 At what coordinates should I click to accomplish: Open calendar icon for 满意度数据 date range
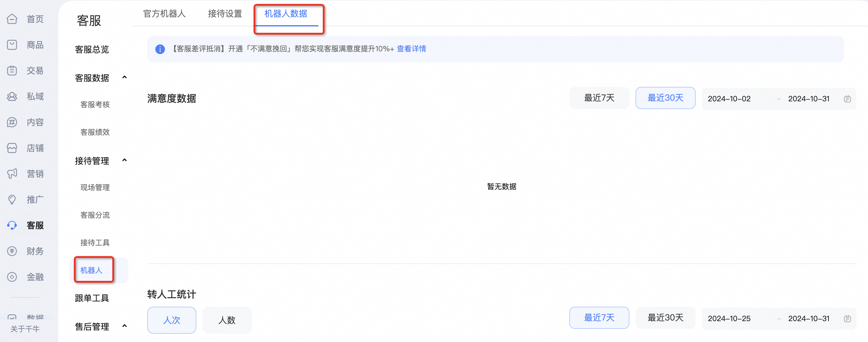pos(847,99)
